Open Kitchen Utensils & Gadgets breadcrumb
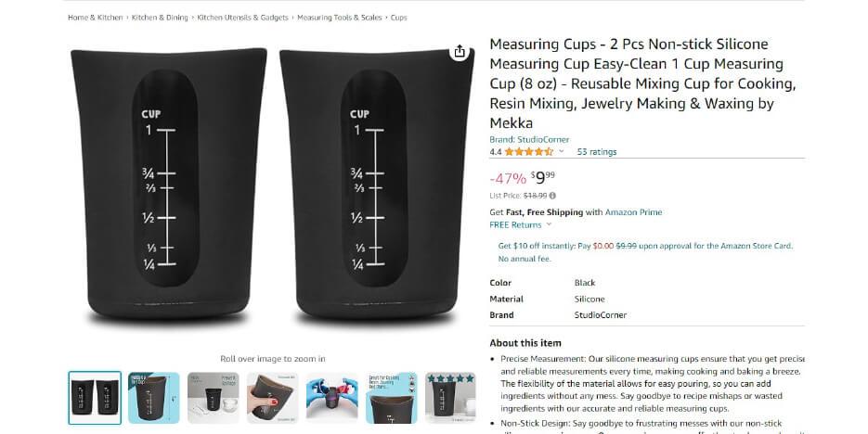The height and width of the screenshot is (434, 868). 242,18
